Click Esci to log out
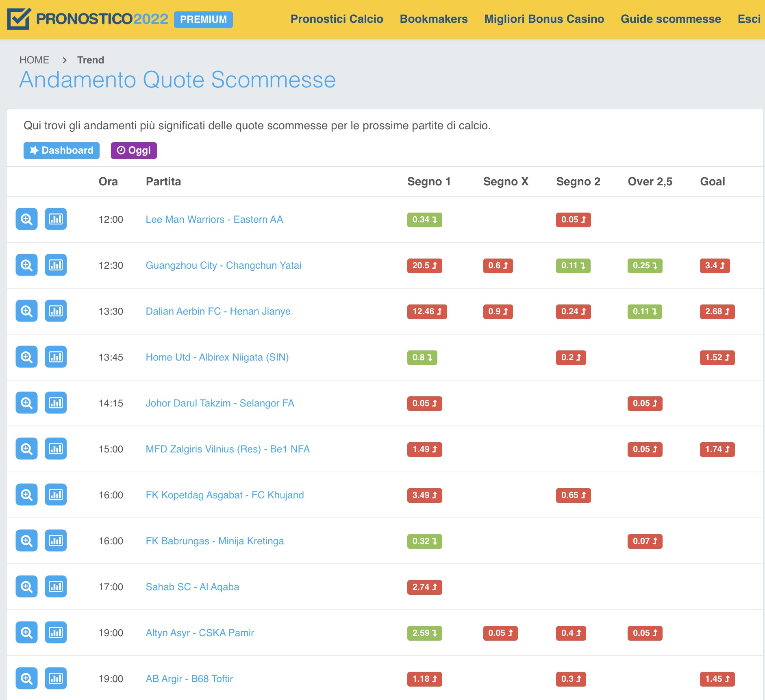 [749, 19]
